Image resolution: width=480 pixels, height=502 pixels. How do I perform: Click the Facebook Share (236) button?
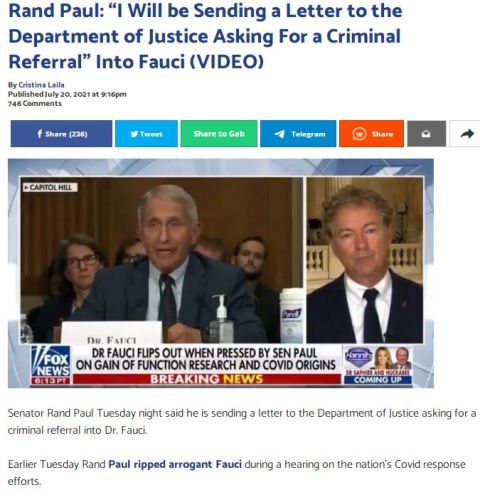pos(61,134)
